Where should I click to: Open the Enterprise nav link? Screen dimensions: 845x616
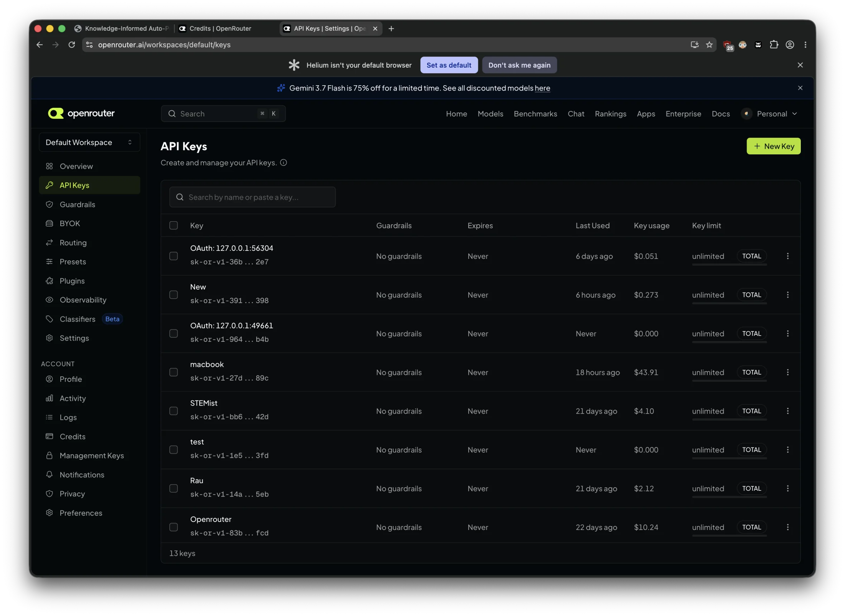click(x=683, y=114)
